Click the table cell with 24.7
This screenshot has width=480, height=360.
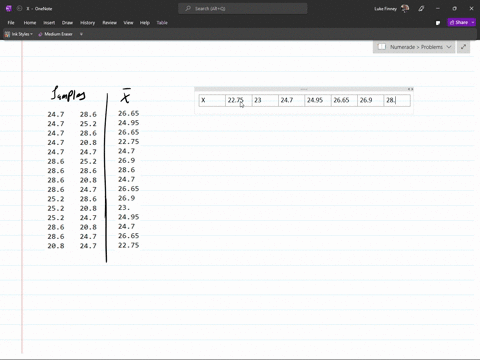292,100
